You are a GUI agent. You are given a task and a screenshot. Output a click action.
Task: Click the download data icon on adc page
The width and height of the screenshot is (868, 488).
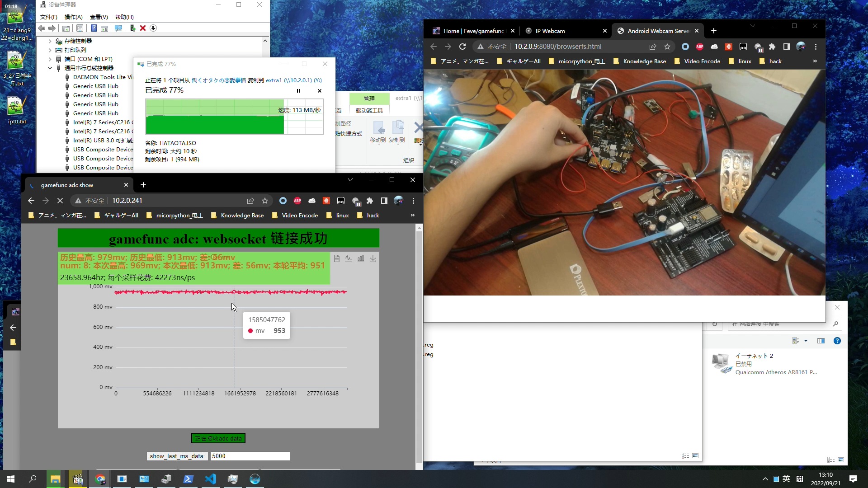pos(373,258)
